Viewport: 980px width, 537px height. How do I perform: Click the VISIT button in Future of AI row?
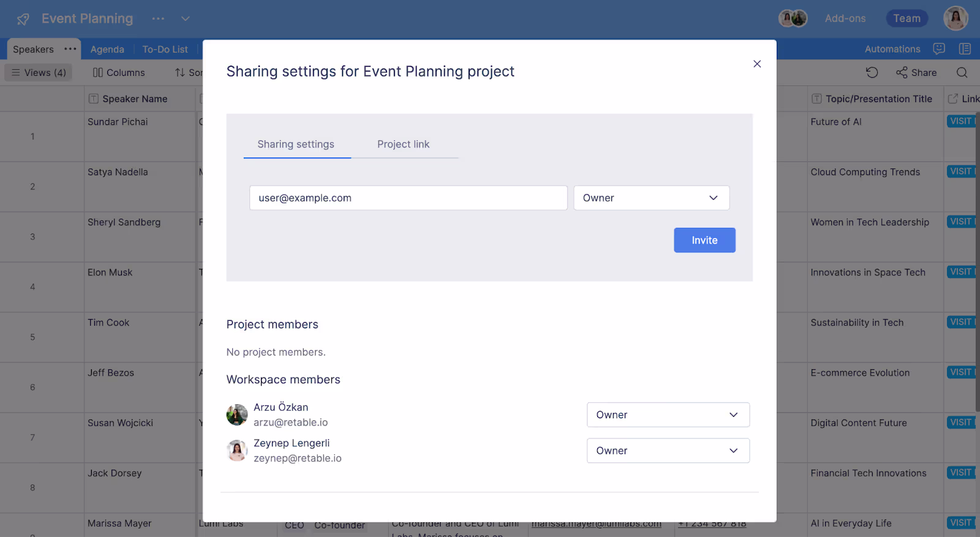tap(961, 121)
